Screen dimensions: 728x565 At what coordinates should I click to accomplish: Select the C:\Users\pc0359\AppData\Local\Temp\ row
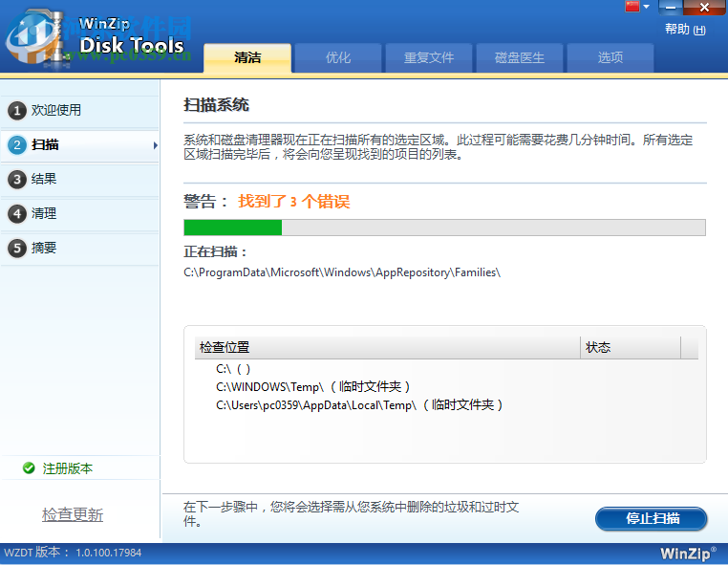point(359,405)
